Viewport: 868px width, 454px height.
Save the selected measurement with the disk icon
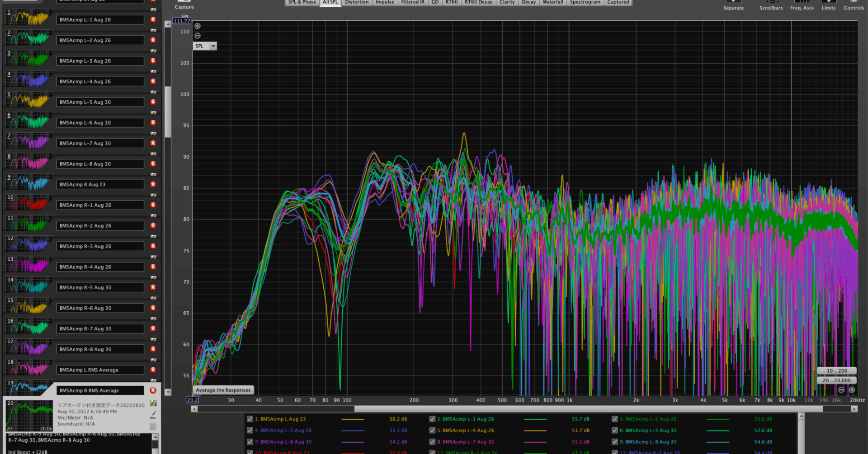pyautogui.click(x=153, y=403)
